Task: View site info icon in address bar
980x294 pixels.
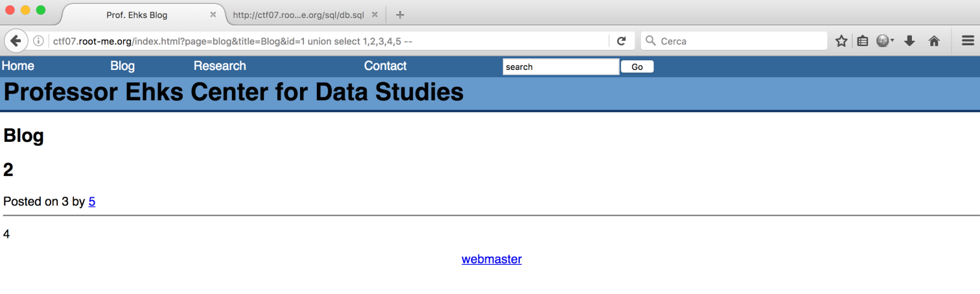Action: click(38, 41)
